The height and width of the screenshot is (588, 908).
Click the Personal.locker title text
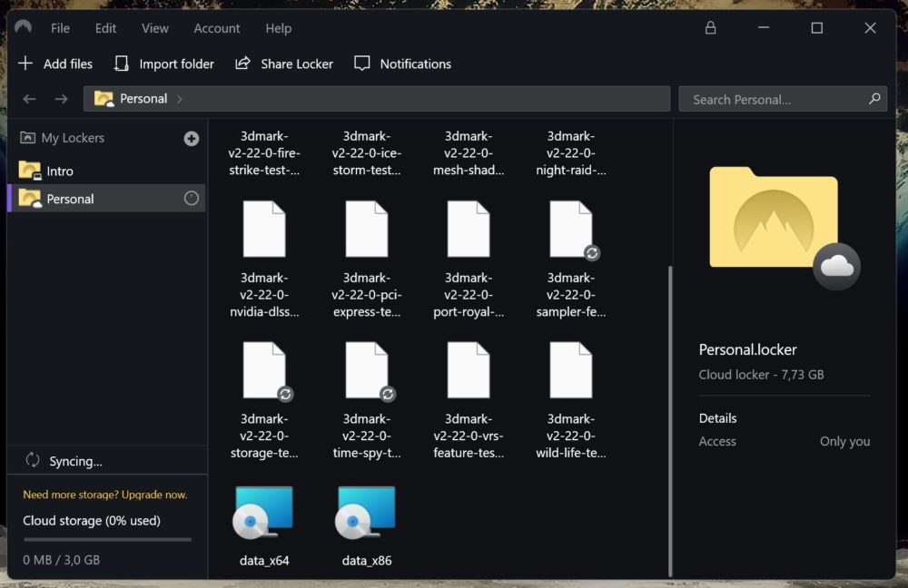747,349
